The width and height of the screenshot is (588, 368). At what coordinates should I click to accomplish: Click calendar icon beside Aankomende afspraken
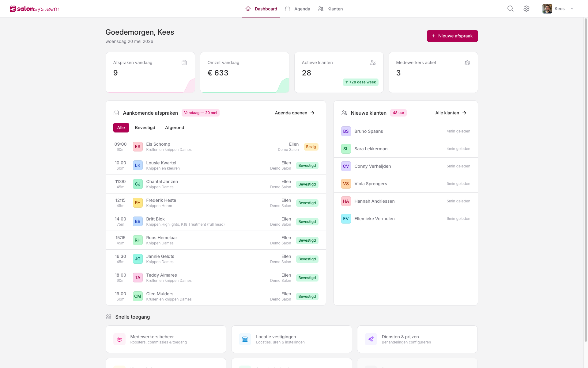116,113
